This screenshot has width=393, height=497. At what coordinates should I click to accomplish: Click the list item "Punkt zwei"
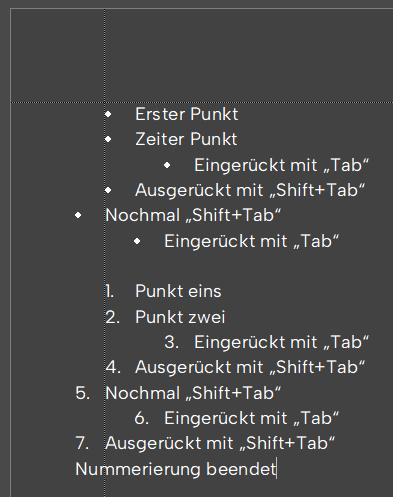[x=180, y=317]
